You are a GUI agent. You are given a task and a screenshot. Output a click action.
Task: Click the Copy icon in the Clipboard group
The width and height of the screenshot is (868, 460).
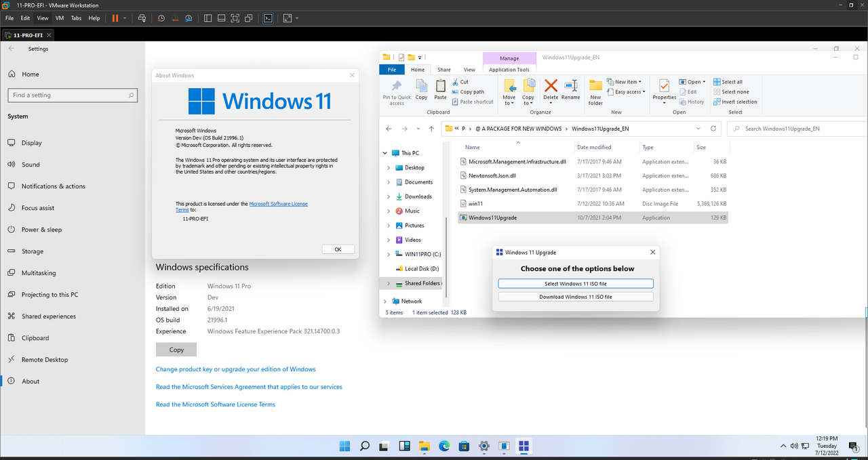[421, 89]
